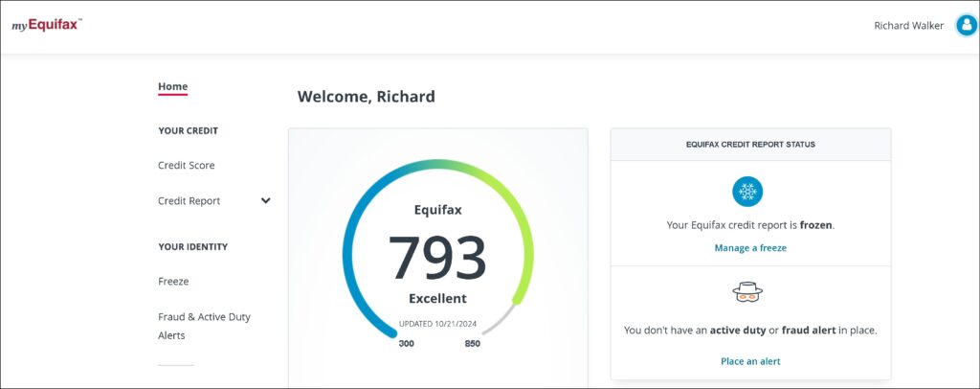Go to the Home menu item
980x389 pixels.
tap(173, 86)
